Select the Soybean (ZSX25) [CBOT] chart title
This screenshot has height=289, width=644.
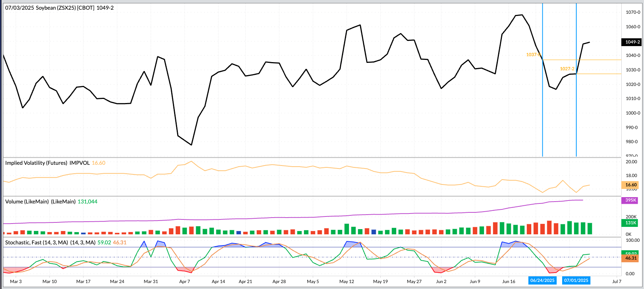point(60,8)
